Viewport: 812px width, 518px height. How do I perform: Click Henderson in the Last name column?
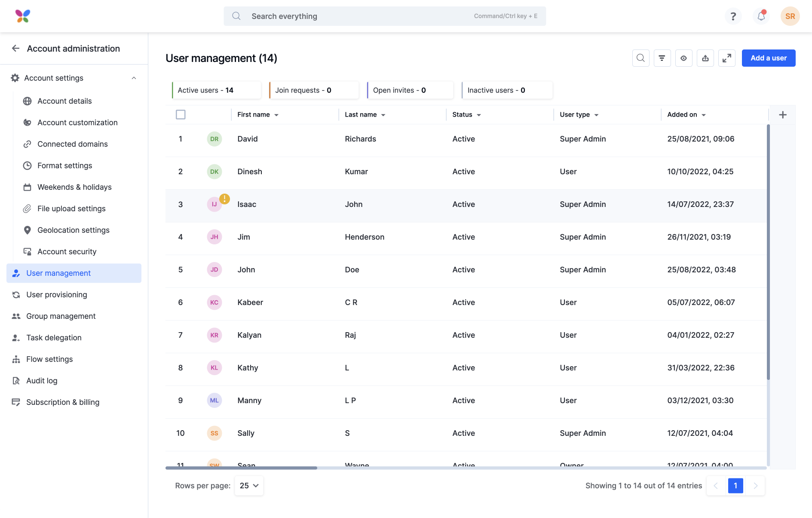365,237
